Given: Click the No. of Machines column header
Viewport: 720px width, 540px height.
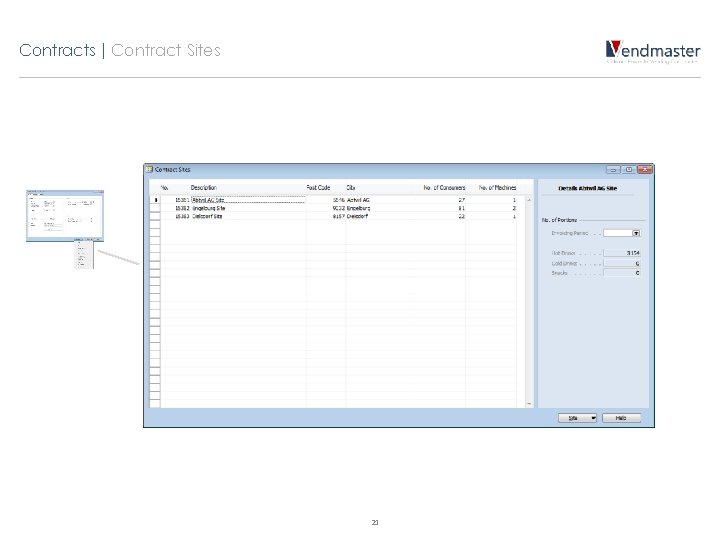Looking at the screenshot, I should [497, 187].
